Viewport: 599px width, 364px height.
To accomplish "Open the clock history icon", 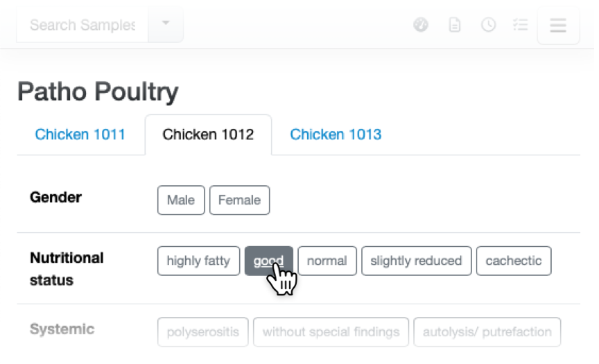I will click(x=489, y=26).
